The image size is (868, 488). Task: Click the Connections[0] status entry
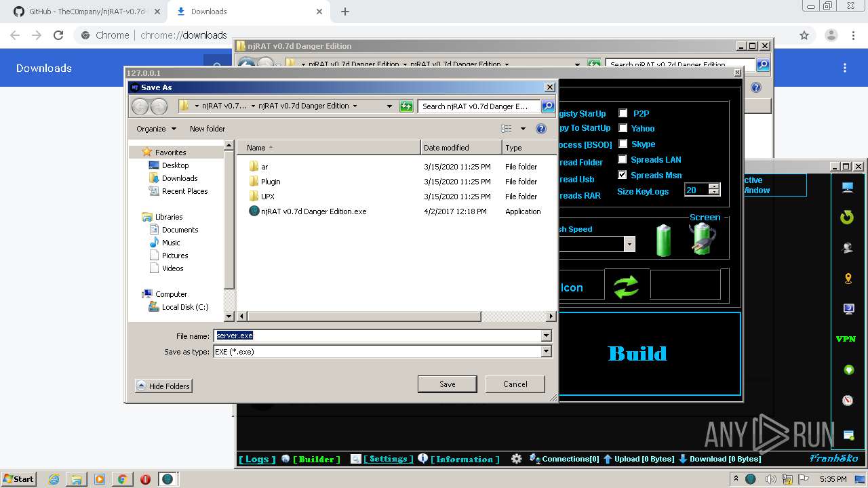pyautogui.click(x=565, y=459)
